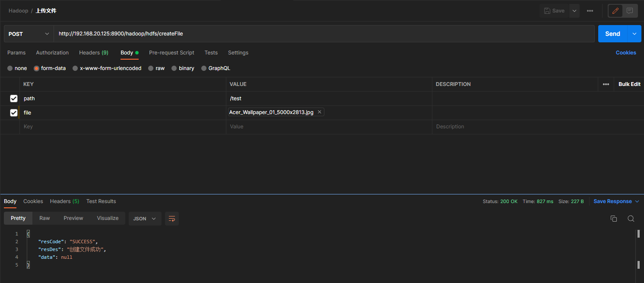This screenshot has width=644, height=283.
Task: Click the "resDes" response line
Action: coord(72,249)
